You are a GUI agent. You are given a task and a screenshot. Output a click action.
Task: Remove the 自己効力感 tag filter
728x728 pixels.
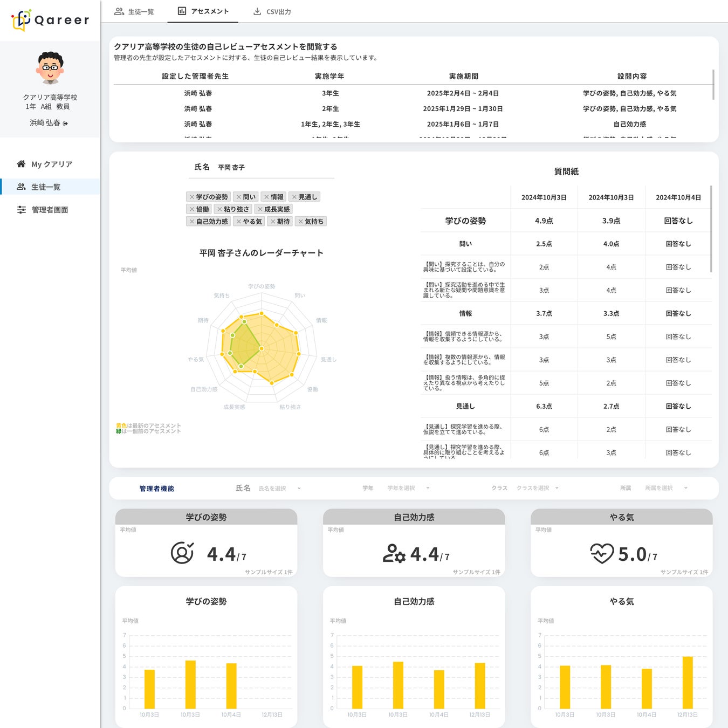point(192,222)
